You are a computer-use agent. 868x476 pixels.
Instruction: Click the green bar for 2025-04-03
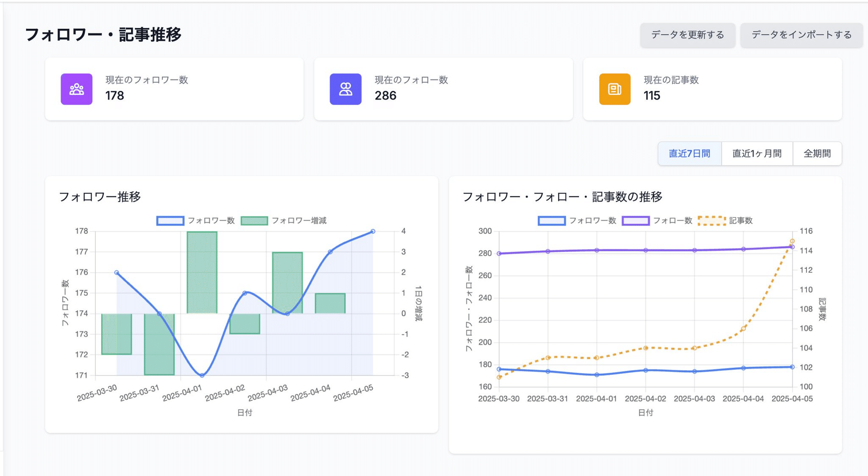(x=288, y=283)
